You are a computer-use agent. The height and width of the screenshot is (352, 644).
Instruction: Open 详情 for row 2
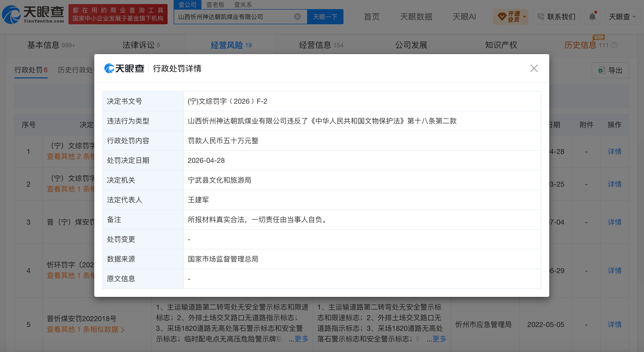[614, 184]
